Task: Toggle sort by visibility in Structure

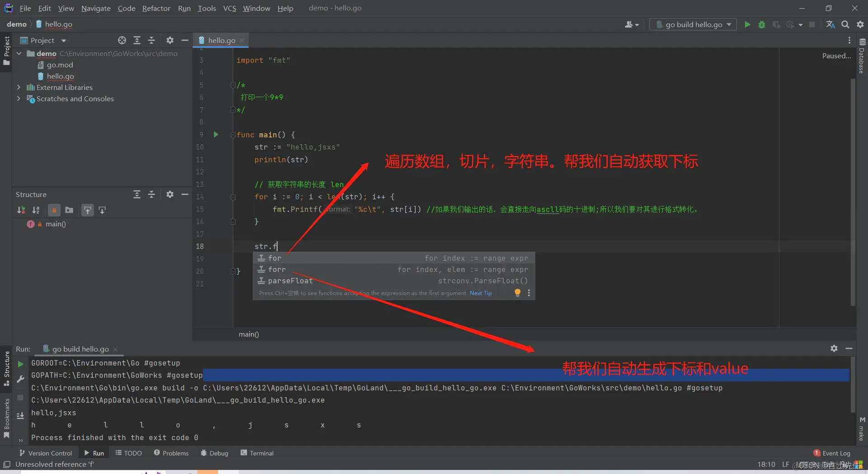Action: (21, 210)
